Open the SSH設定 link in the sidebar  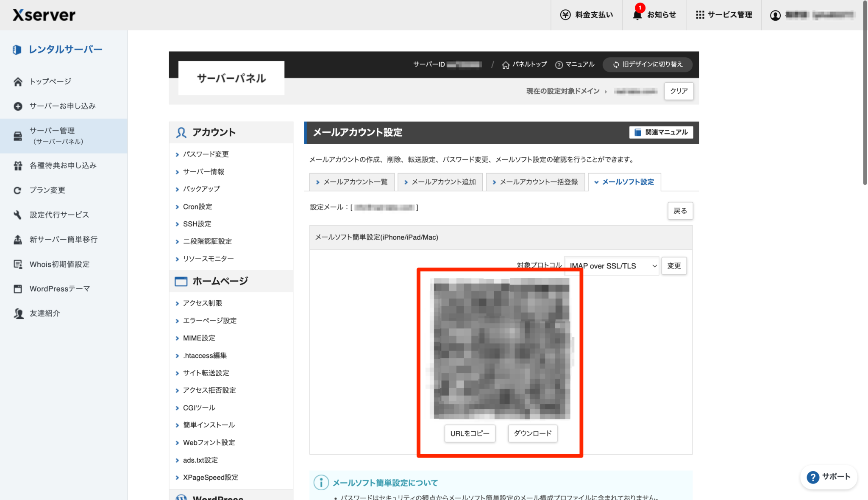click(x=197, y=224)
